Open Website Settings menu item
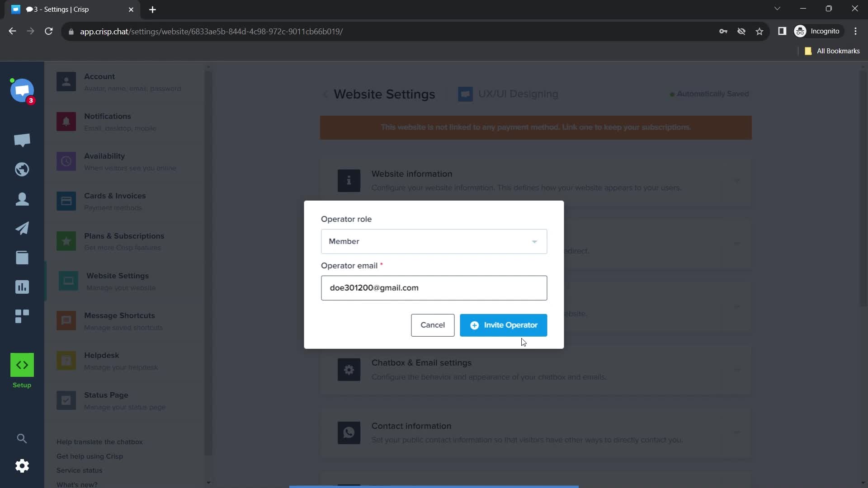The width and height of the screenshot is (868, 488). click(x=118, y=281)
